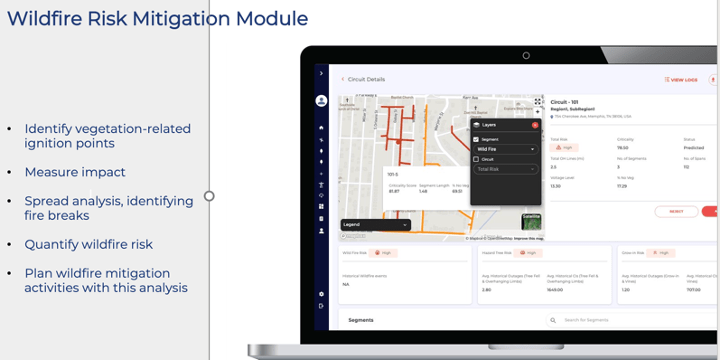Click the Grow-in Risk High badge
Viewport: 720px width, 360px height.
point(660,253)
